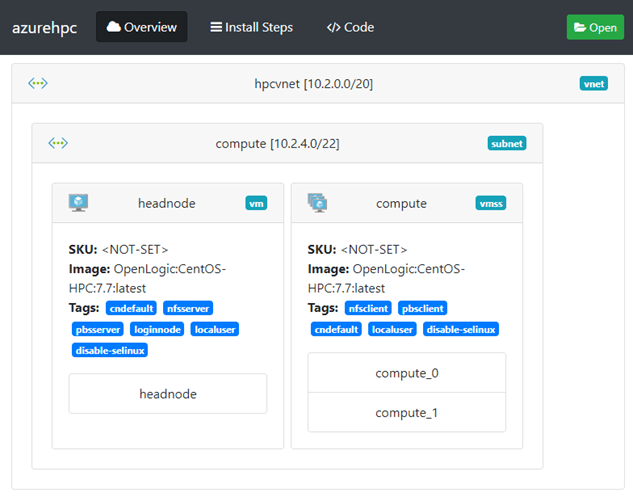Click the vnet badge label

click(x=593, y=84)
